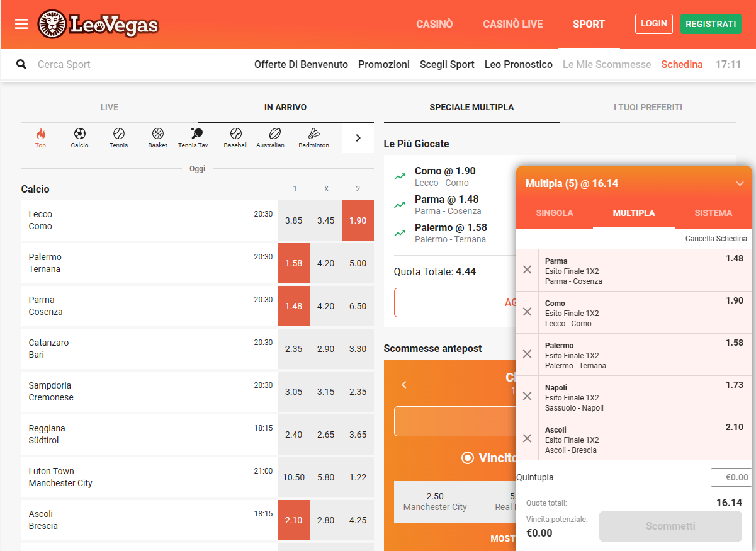Toggle Lecco win odds 3.85
The height and width of the screenshot is (551, 756).
click(x=294, y=220)
